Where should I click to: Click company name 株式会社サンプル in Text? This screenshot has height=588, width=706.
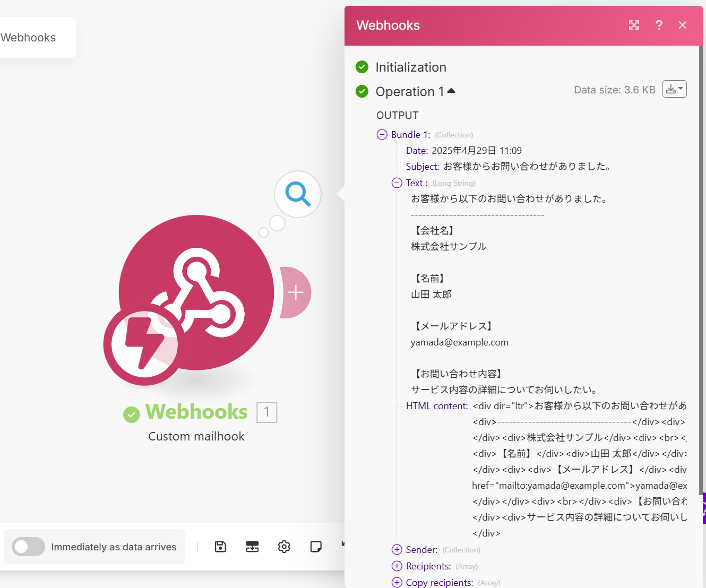[449, 246]
